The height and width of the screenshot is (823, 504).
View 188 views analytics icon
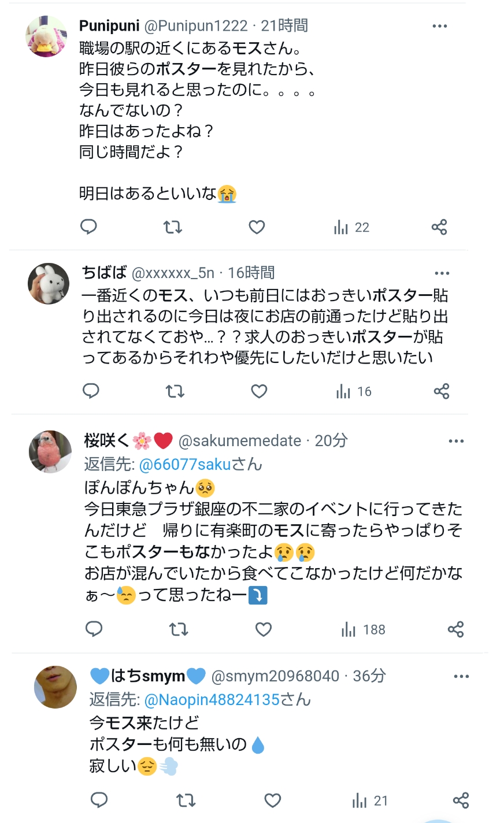[x=362, y=629]
